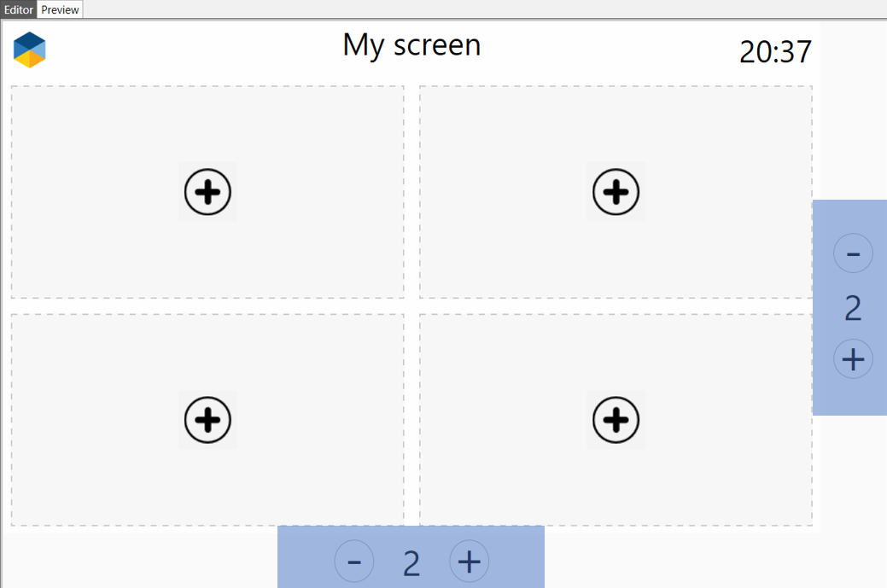Click the column count value 2 on bottom panel
The height and width of the screenshot is (588, 887).
(411, 563)
